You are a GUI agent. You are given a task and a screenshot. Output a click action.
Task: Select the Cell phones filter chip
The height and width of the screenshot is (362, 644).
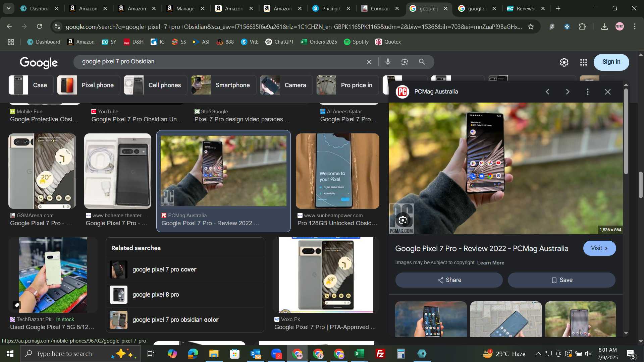156,85
